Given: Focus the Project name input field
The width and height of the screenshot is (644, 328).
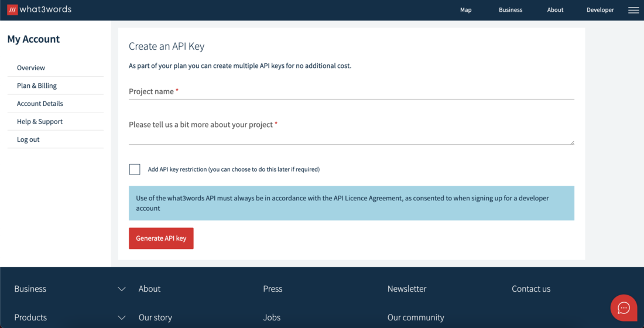Looking at the screenshot, I should tap(352, 91).
